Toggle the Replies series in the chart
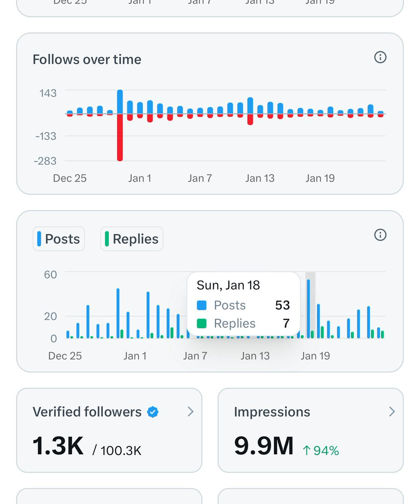 point(132,239)
